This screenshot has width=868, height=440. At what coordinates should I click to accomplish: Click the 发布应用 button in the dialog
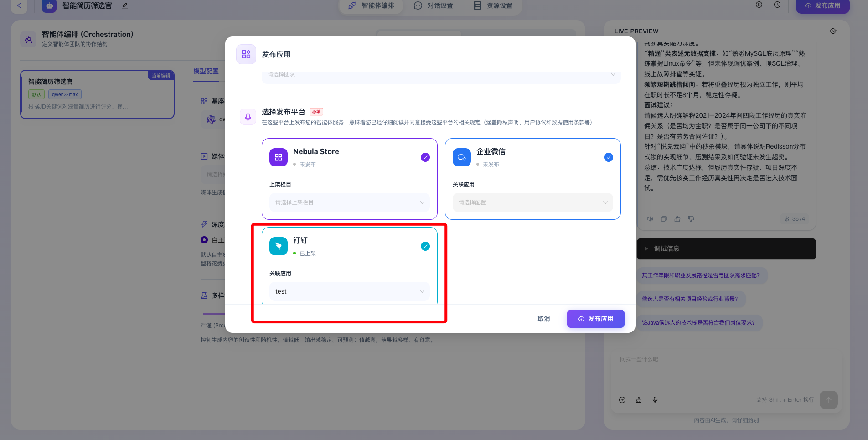pyautogui.click(x=595, y=319)
